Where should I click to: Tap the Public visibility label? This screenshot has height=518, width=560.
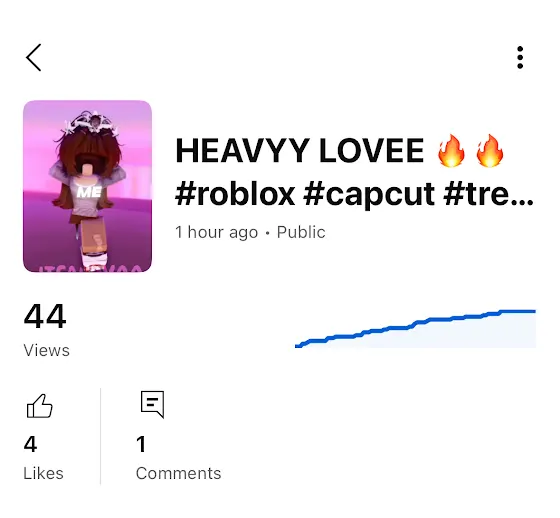point(301,232)
